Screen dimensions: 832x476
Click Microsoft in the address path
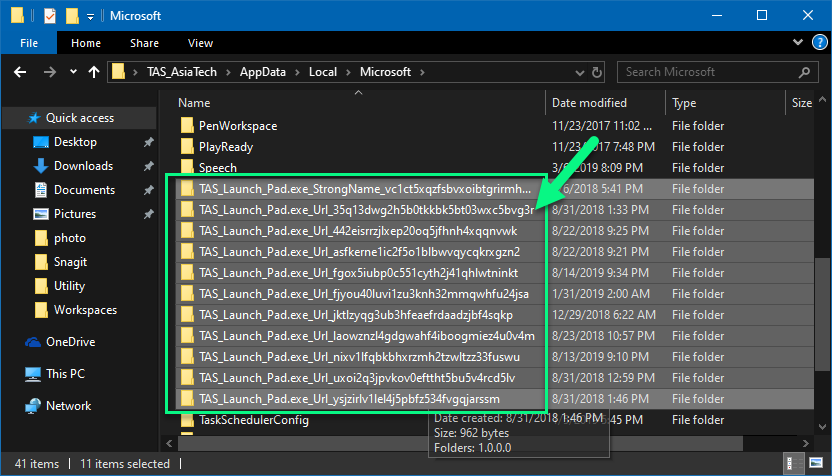(385, 72)
